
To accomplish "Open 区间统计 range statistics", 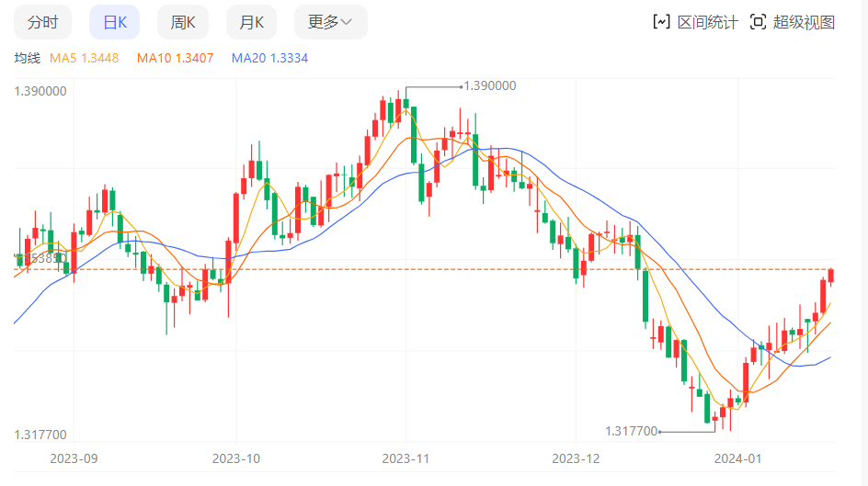I will (707, 23).
